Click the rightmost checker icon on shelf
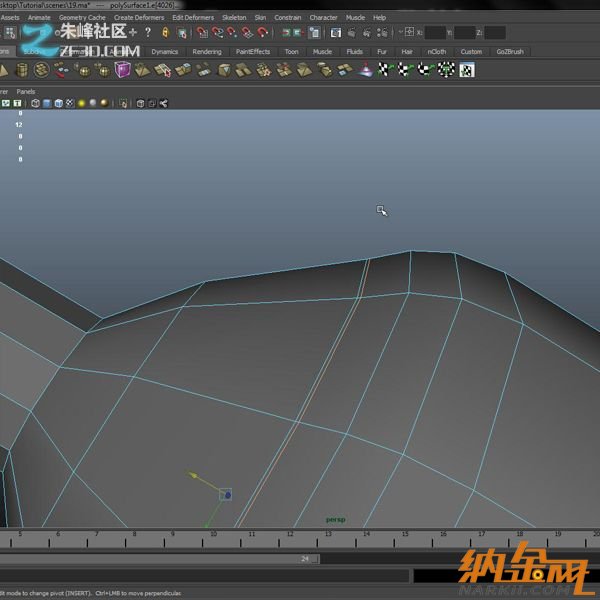The height and width of the screenshot is (600, 600). click(x=466, y=69)
